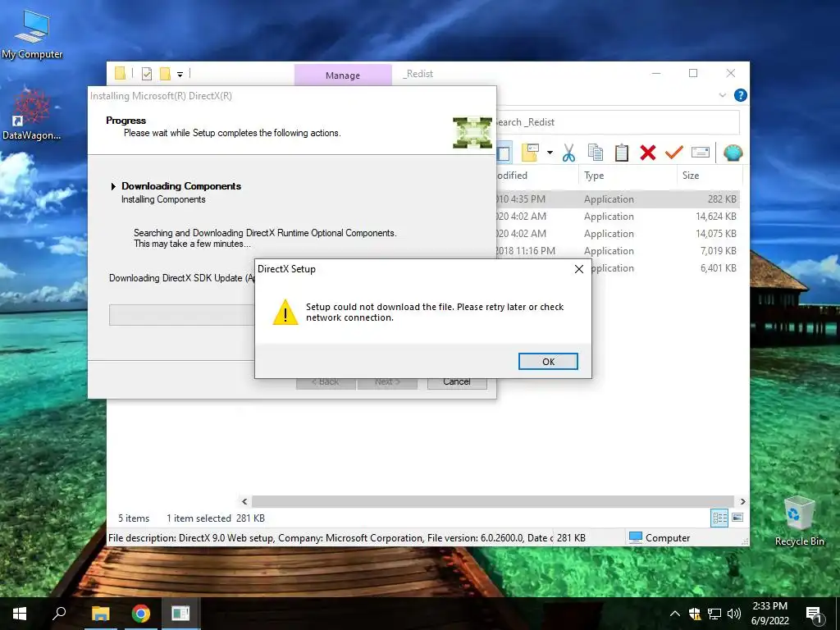Click the download progress bar in the installer

[181, 315]
